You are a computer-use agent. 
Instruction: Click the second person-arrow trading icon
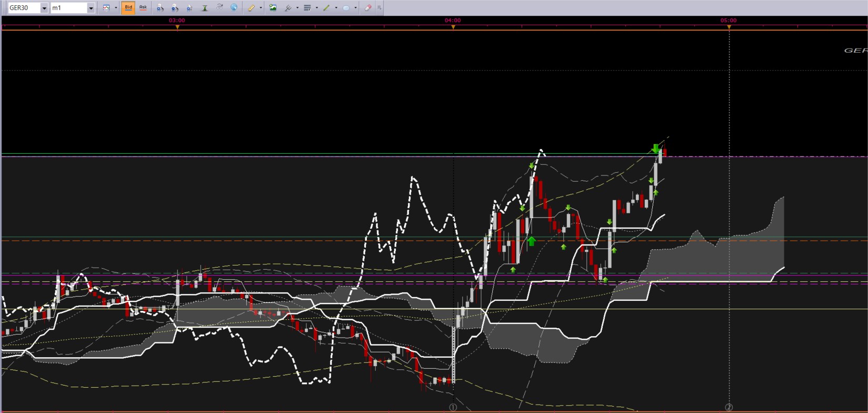[x=175, y=8]
